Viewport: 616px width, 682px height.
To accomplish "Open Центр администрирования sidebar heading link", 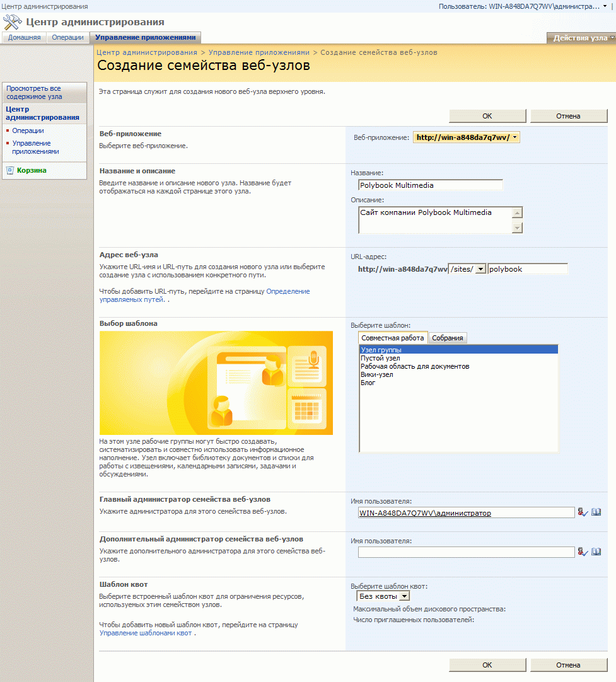I will [42, 113].
